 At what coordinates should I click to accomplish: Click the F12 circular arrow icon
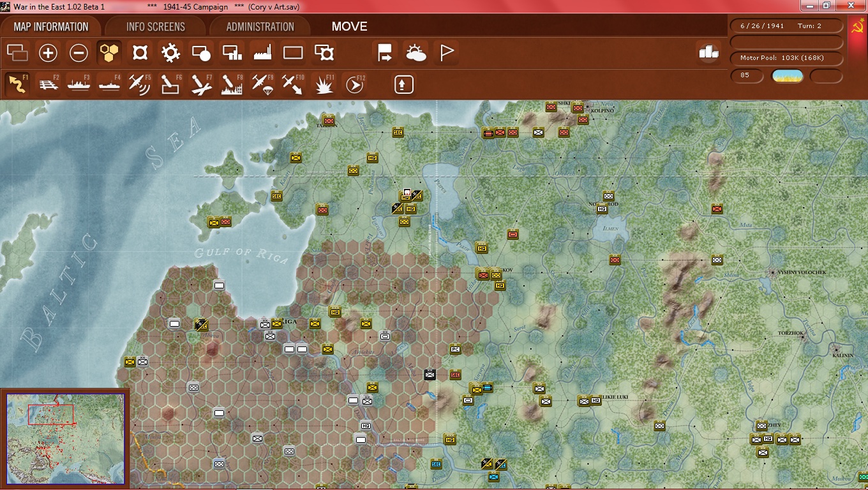coord(355,84)
